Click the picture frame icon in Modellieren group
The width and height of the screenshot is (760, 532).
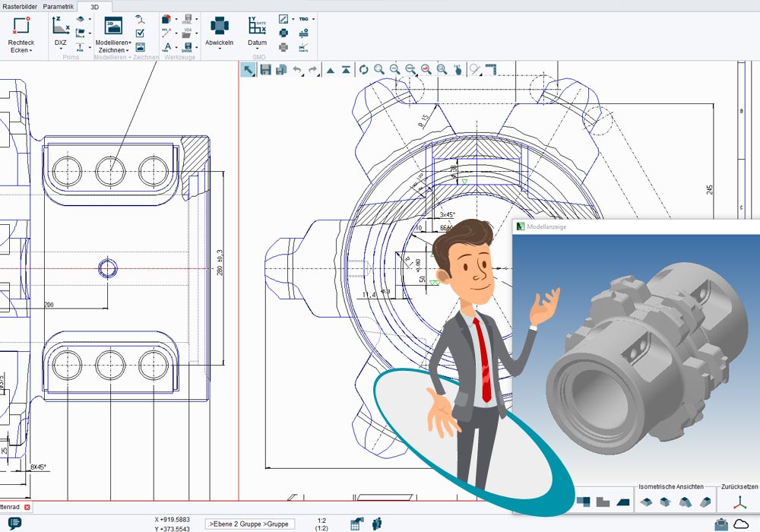pyautogui.click(x=140, y=47)
